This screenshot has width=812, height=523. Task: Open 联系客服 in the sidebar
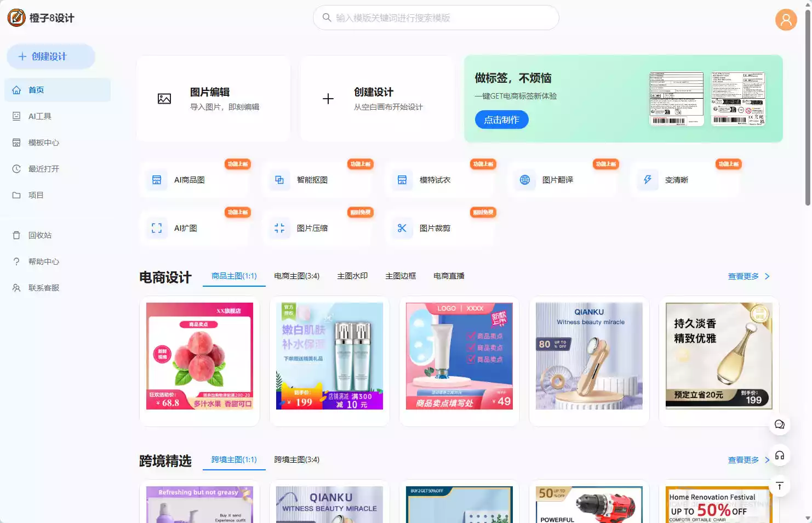click(x=58, y=288)
